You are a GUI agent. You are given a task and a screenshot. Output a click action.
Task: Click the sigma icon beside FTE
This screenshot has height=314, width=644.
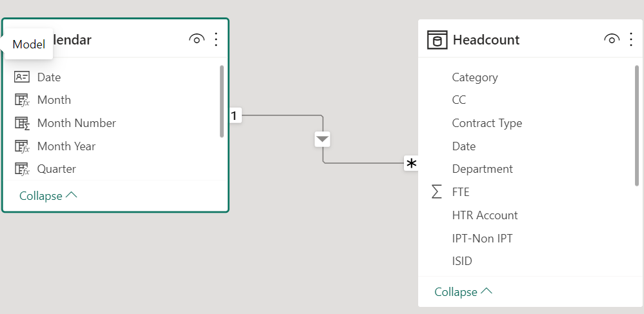437,191
